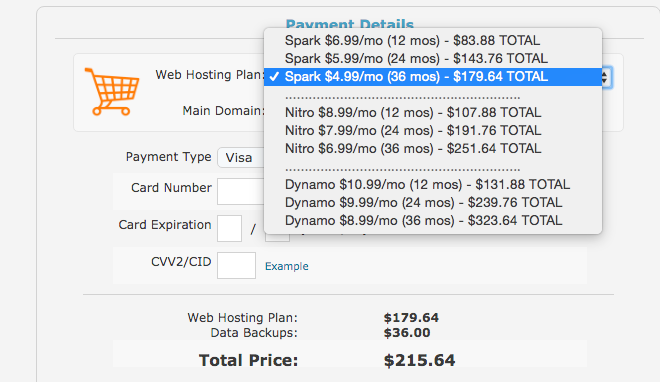Click the $36.00 Data Backups amount
The height and width of the screenshot is (382, 660).
pyautogui.click(x=407, y=333)
